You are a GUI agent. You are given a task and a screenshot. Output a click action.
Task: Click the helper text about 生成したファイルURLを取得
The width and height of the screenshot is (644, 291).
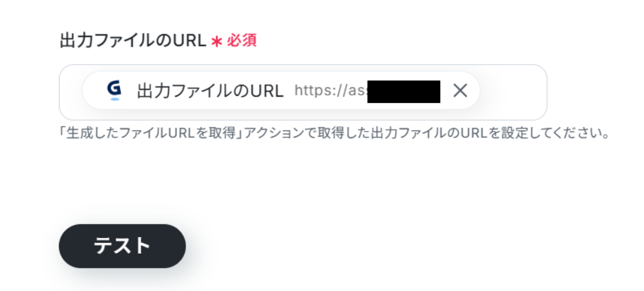tap(335, 133)
